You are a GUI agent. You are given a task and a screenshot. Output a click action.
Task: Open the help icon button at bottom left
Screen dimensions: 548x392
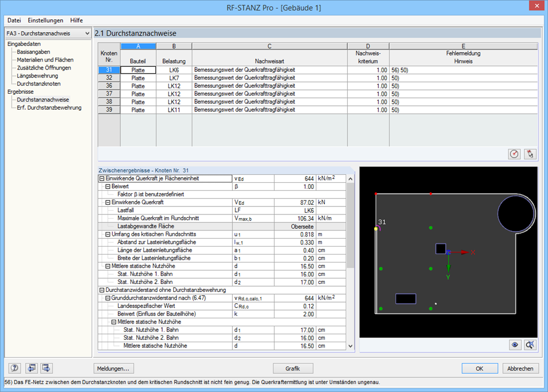(14, 368)
